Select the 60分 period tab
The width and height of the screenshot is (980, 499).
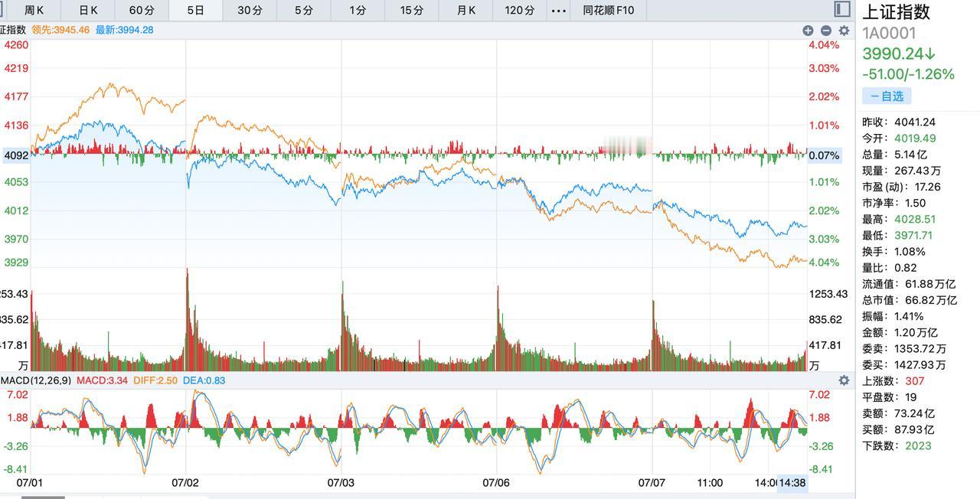[142, 11]
